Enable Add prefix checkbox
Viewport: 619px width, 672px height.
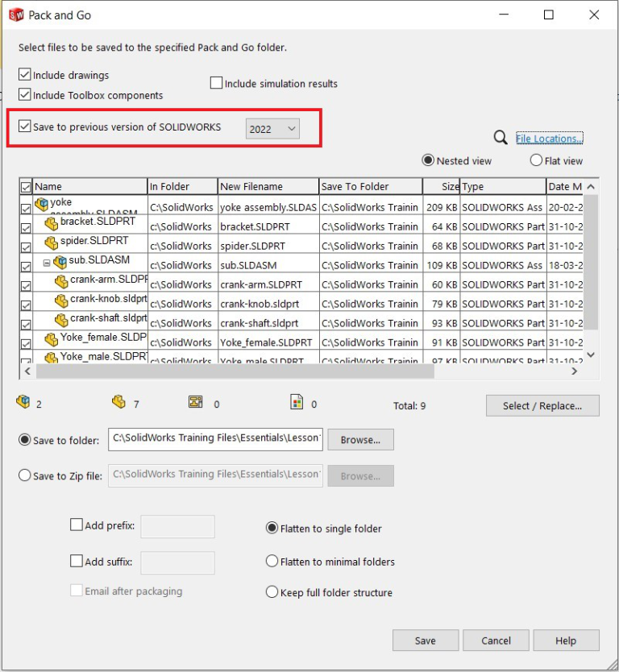(77, 525)
